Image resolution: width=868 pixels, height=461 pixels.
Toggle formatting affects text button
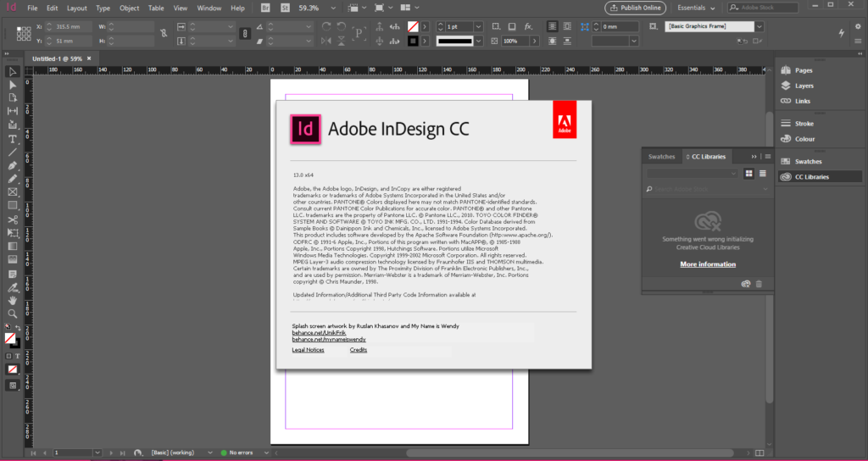click(17, 357)
